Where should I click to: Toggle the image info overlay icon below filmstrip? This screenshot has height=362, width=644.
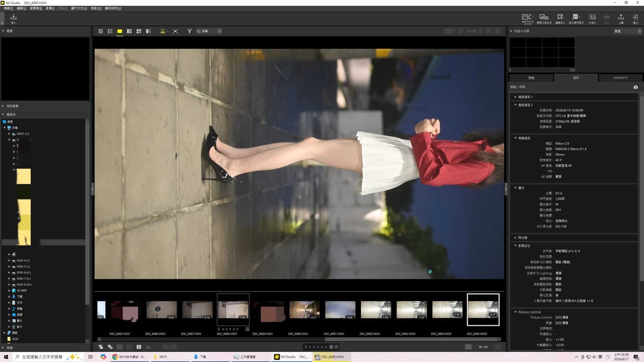coord(139,347)
